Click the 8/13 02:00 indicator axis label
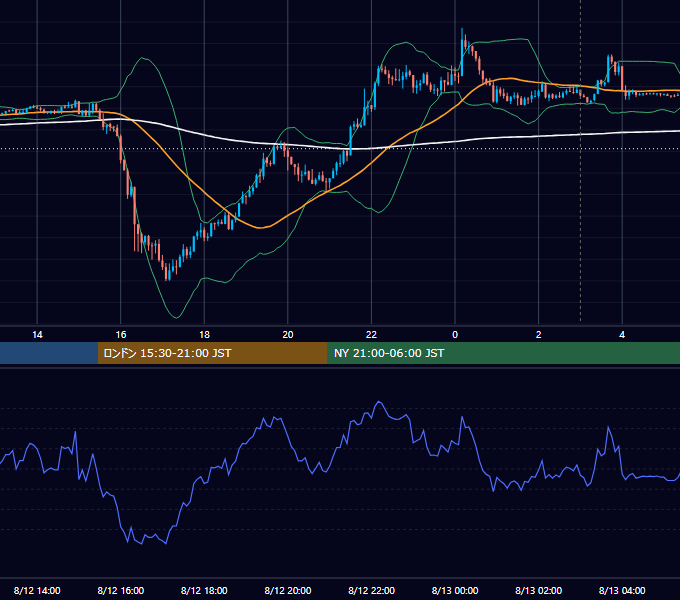 click(539, 590)
